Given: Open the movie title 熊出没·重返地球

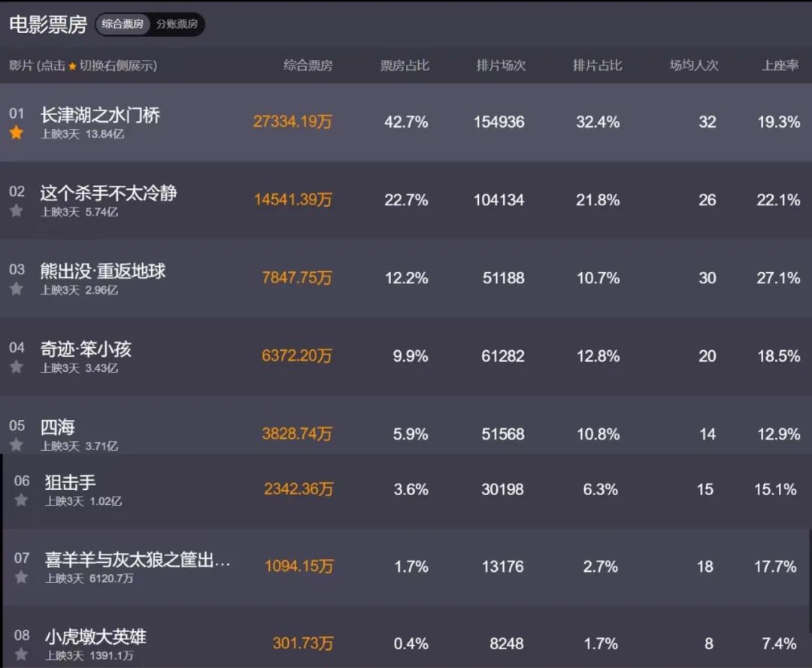Looking at the screenshot, I should [x=103, y=271].
